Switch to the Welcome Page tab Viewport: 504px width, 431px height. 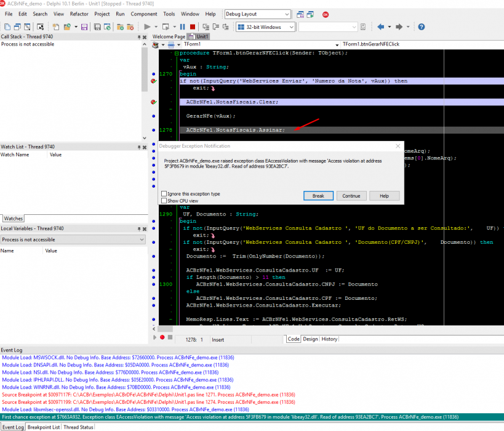169,37
